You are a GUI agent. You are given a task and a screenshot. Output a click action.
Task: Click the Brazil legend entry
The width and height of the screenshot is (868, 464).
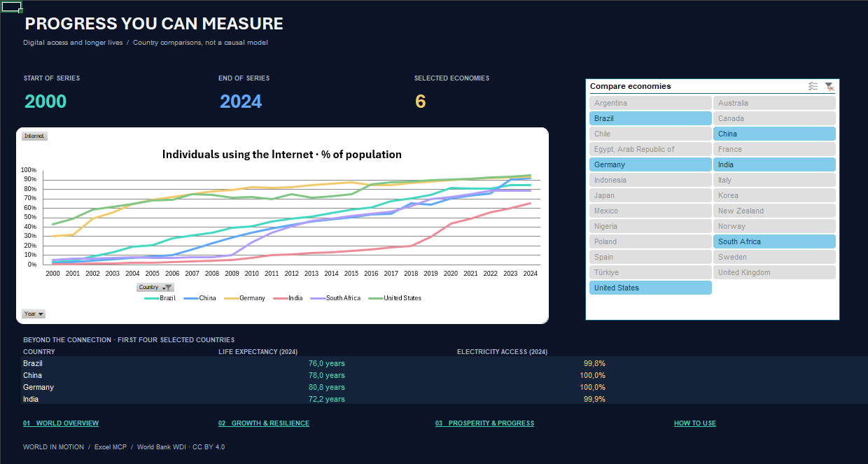coord(160,298)
